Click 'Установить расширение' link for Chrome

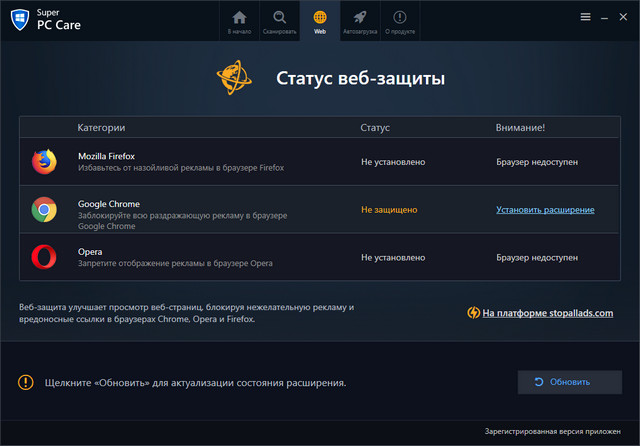(545, 210)
